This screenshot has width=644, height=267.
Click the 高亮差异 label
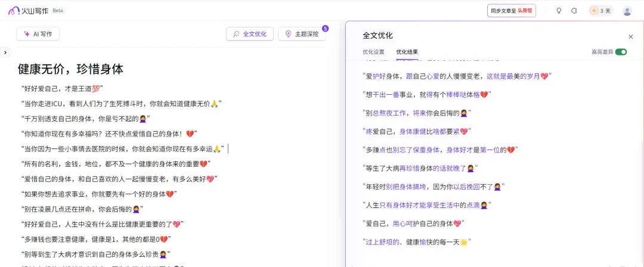click(x=602, y=52)
